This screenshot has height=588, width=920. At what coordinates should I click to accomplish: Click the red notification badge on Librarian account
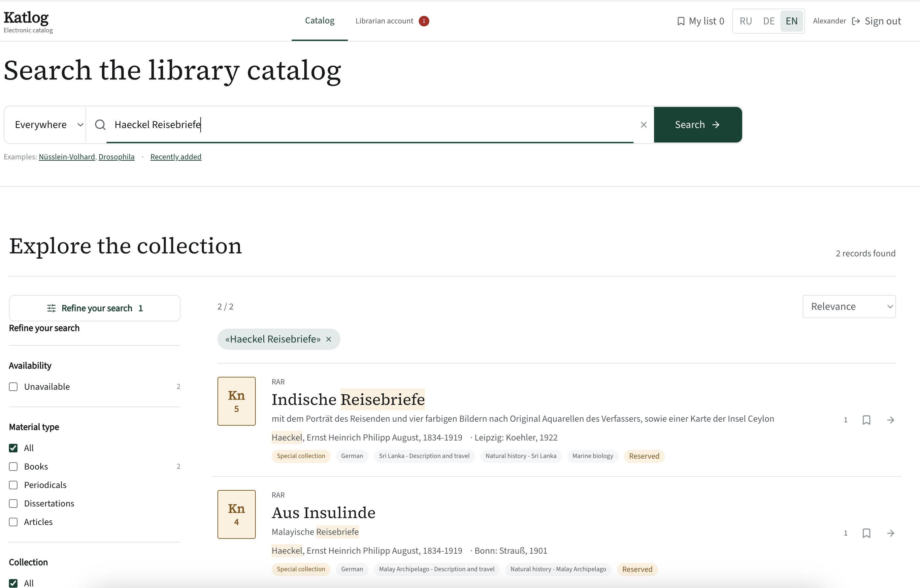(x=424, y=21)
